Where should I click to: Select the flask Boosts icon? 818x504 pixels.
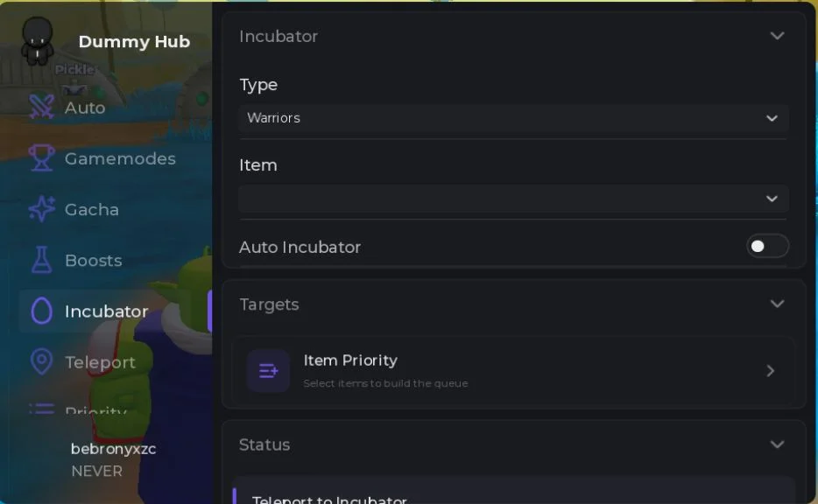click(41, 260)
